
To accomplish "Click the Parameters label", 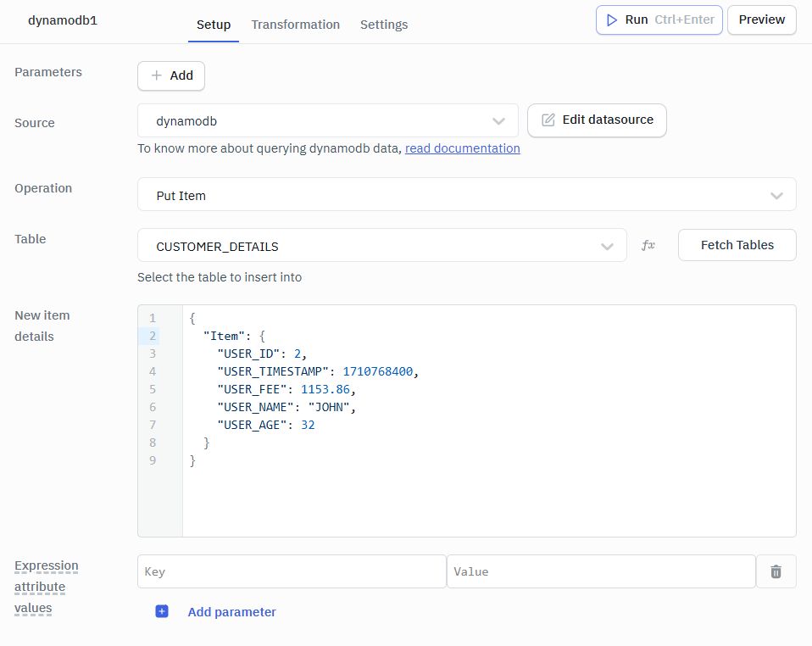I will coord(48,72).
